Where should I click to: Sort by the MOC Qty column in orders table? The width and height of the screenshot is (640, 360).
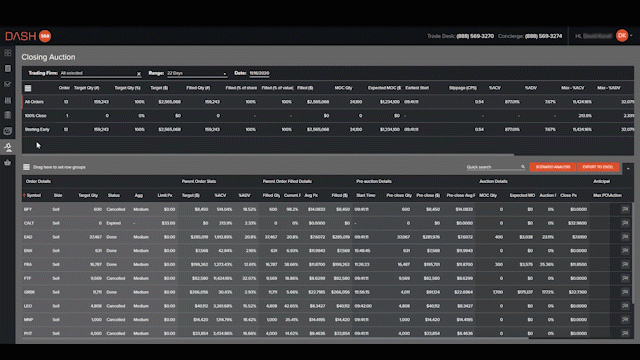point(488,196)
